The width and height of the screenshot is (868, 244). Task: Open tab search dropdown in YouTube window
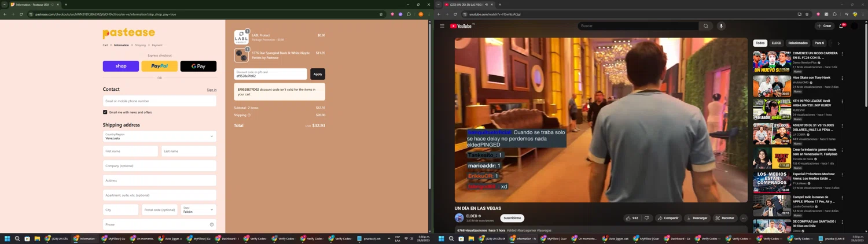[x=439, y=5]
